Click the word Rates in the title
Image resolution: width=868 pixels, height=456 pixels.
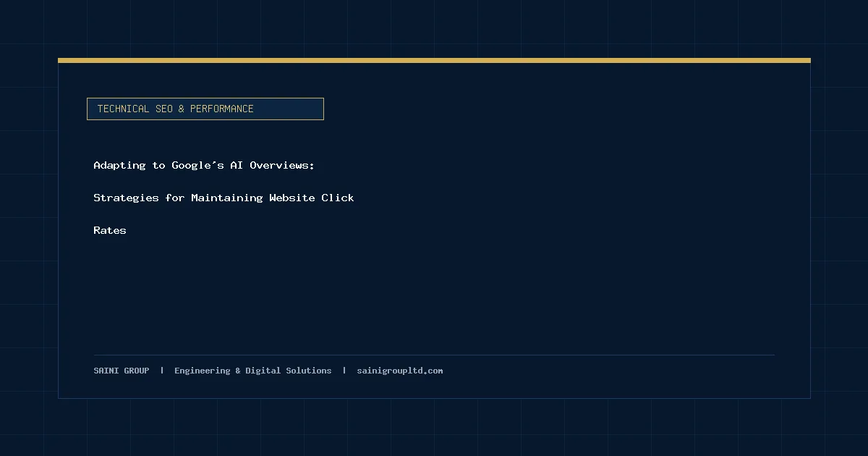pos(110,230)
